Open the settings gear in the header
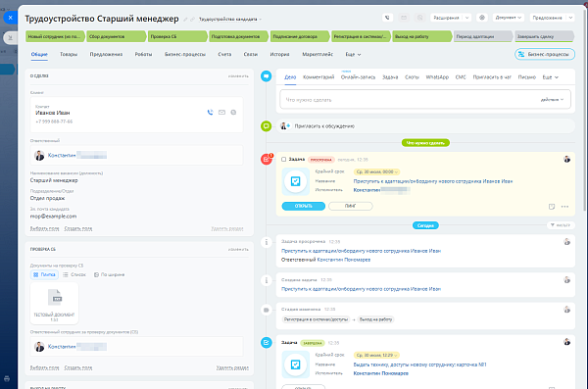The width and height of the screenshot is (588, 389). (482, 18)
